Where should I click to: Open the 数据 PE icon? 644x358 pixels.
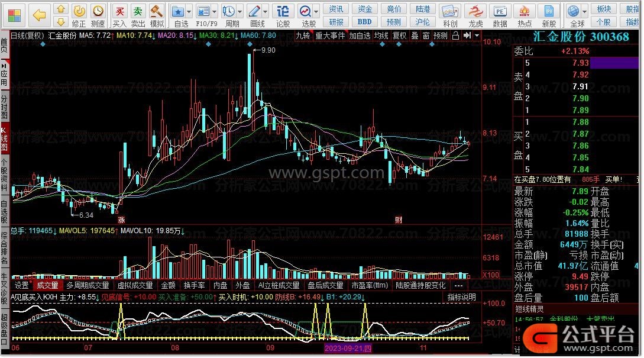click(500, 11)
